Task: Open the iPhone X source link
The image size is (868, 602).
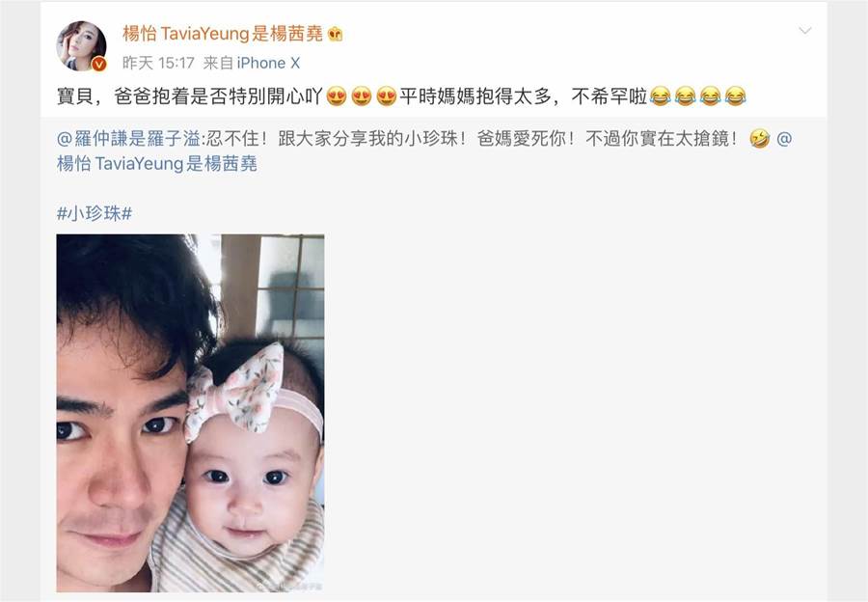Action: click(x=268, y=63)
